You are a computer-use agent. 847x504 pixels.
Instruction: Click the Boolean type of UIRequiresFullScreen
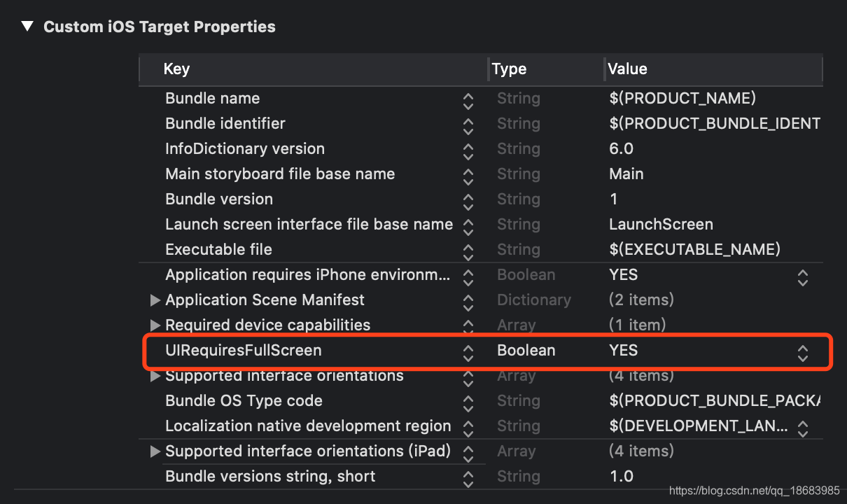click(x=526, y=350)
